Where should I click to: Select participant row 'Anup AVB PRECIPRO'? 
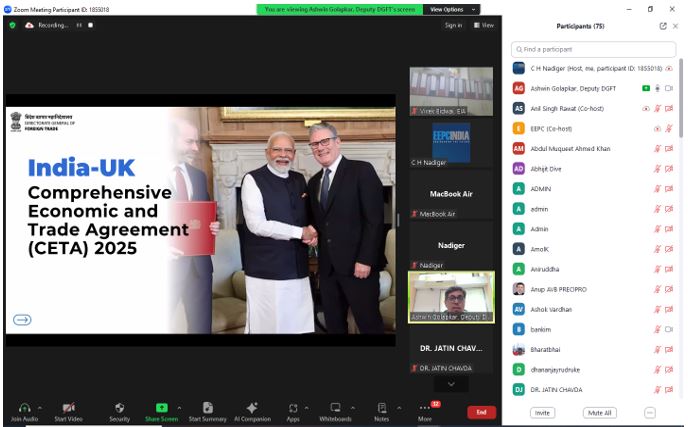point(593,289)
